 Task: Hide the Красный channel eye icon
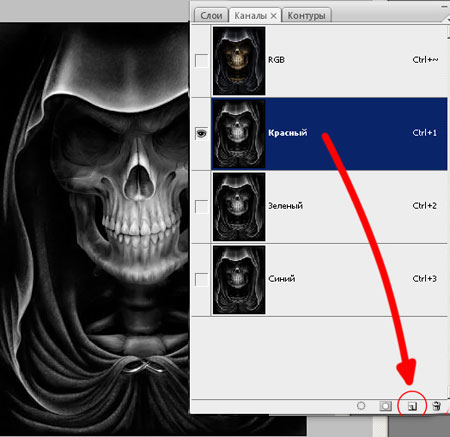pyautogui.click(x=201, y=134)
